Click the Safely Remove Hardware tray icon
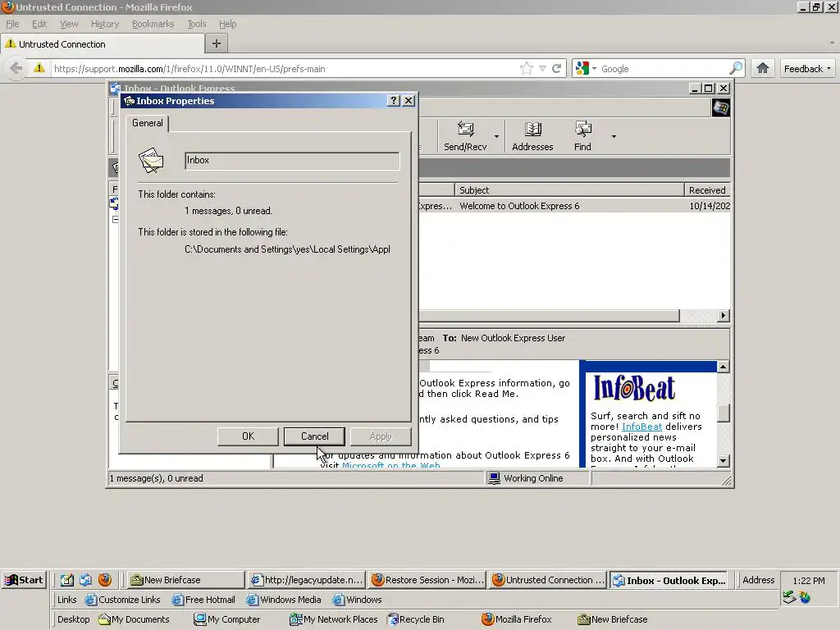 tap(788, 597)
